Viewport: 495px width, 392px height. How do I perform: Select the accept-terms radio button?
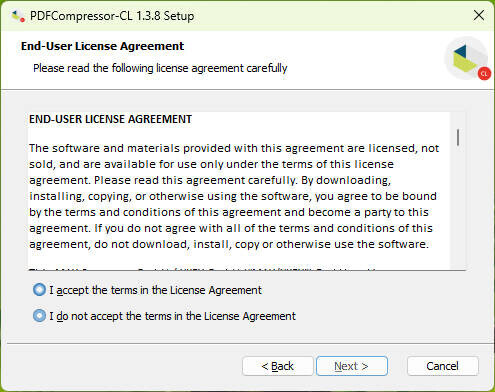click(x=39, y=290)
